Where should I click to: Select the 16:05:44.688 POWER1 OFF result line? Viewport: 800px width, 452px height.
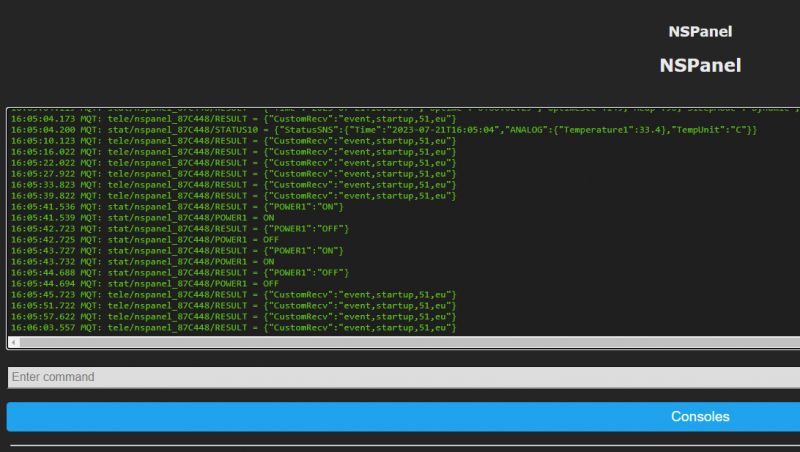(180, 272)
